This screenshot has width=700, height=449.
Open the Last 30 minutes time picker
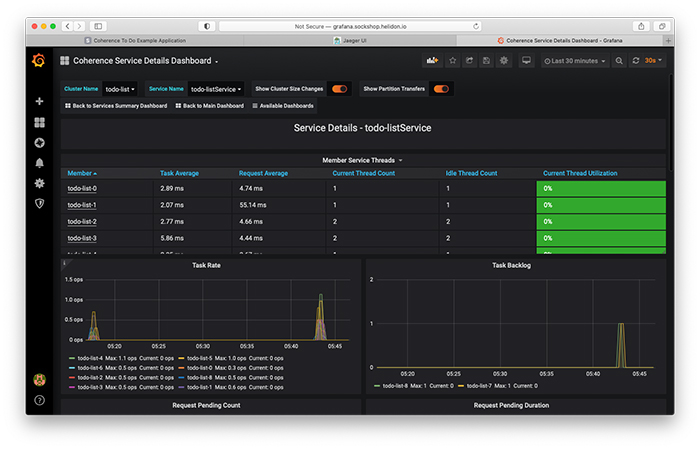click(x=575, y=61)
